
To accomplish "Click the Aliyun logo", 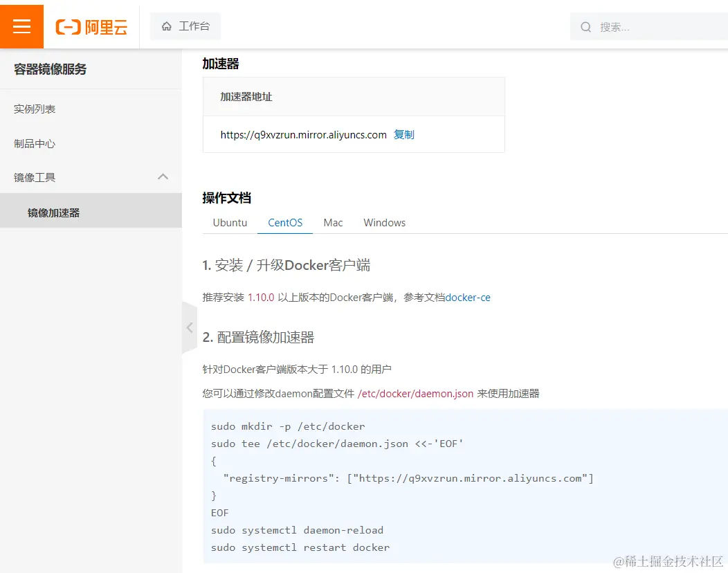I will 91,27.
